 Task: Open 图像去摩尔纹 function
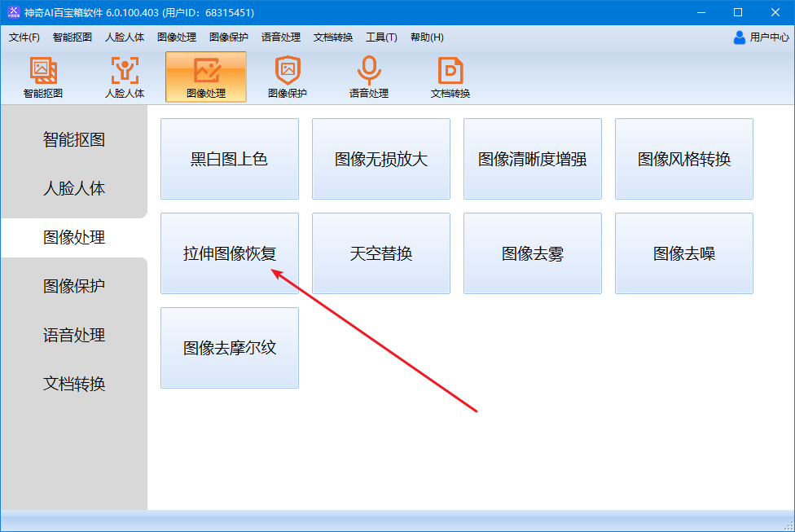pos(230,348)
